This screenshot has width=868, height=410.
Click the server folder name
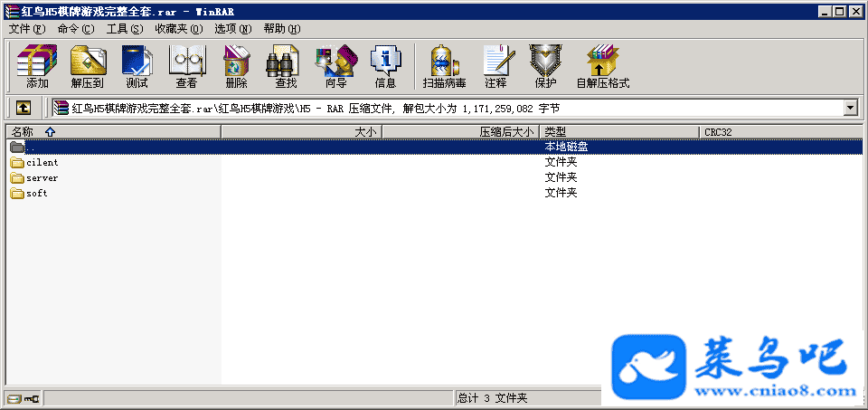coord(42,178)
